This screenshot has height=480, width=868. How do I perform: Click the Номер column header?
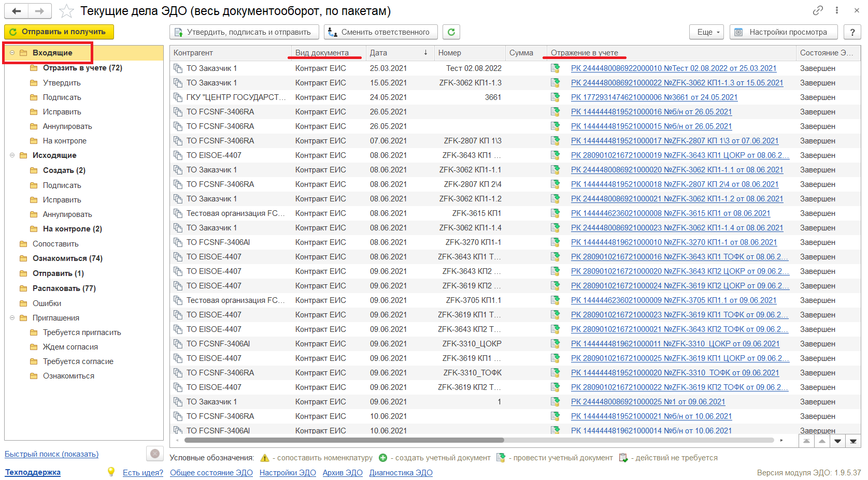tap(470, 53)
